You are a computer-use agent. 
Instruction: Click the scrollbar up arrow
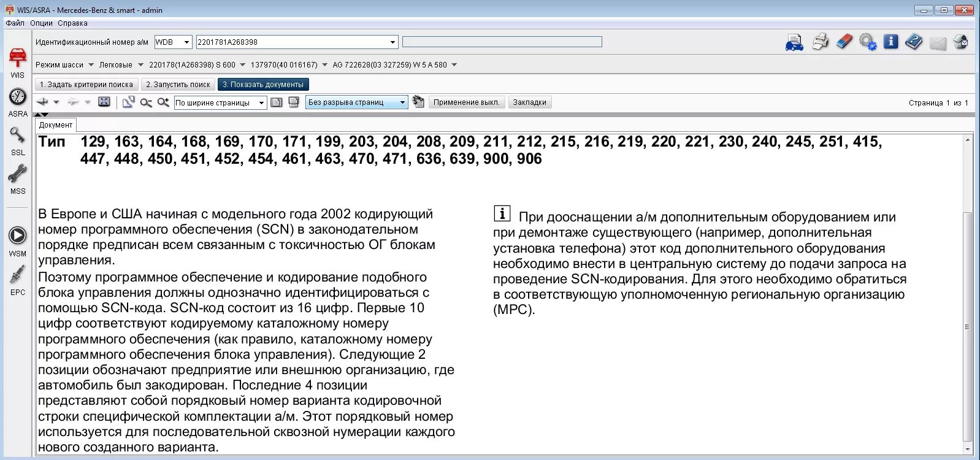pyautogui.click(x=967, y=140)
